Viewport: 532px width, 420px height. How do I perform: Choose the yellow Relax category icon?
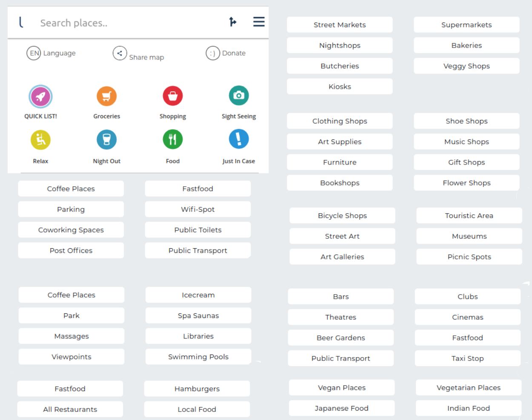point(40,140)
